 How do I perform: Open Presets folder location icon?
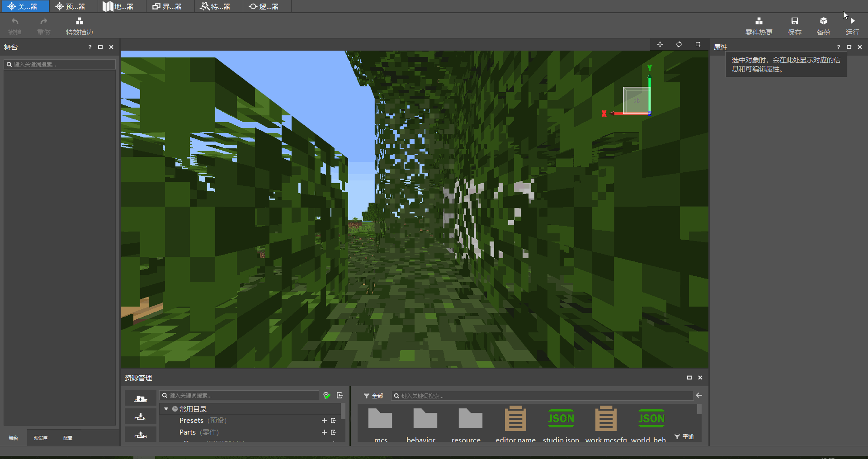[334, 421]
